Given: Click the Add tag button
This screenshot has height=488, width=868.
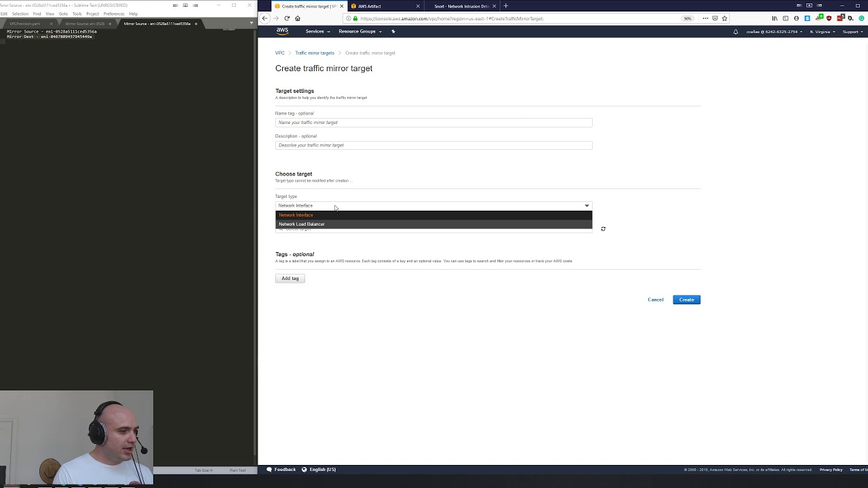Looking at the screenshot, I should tap(290, 279).
